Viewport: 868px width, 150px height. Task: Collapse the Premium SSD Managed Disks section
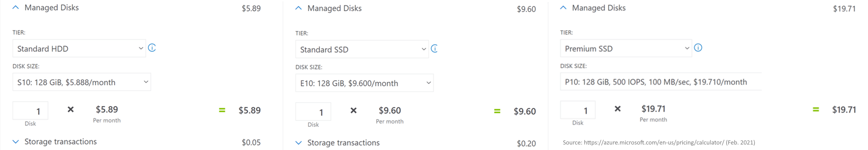(x=563, y=8)
